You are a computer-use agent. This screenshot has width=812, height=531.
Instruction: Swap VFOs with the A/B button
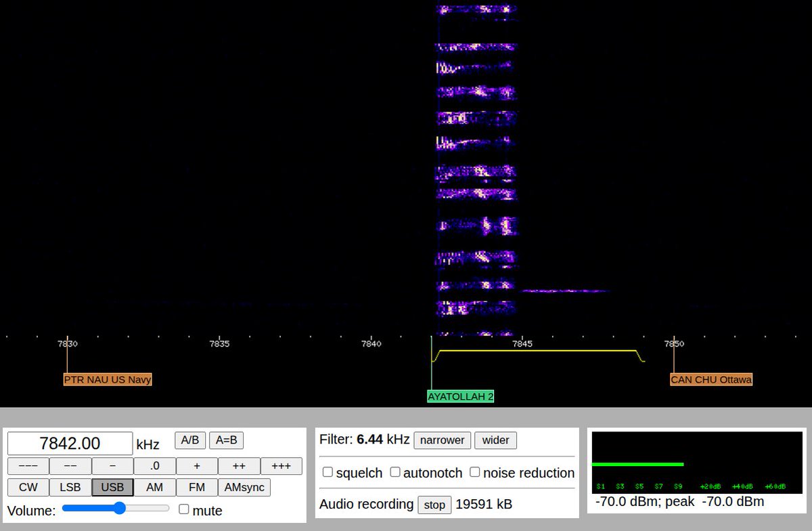pyautogui.click(x=190, y=440)
